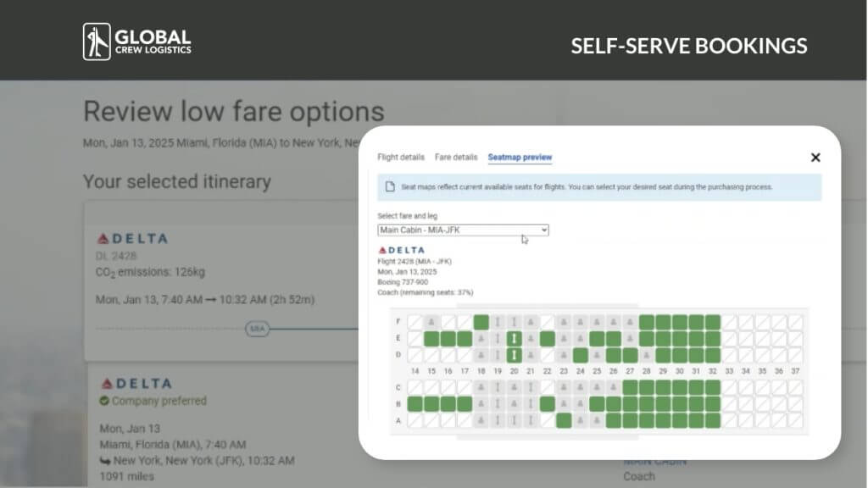The image size is (868, 488).
Task: Select available green seat 18F
Action: click(x=481, y=322)
